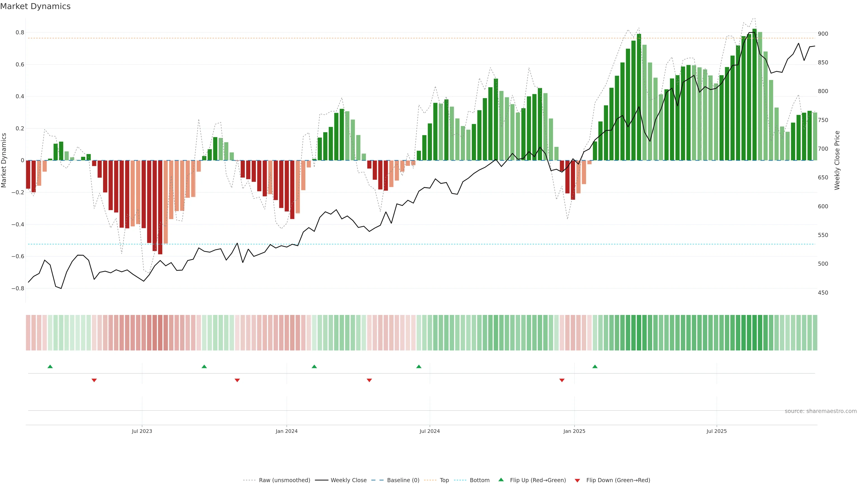Viewport: 868px width, 488px height.
Task: Click the Flip Up (Red→Green) legend item
Action: (x=538, y=480)
